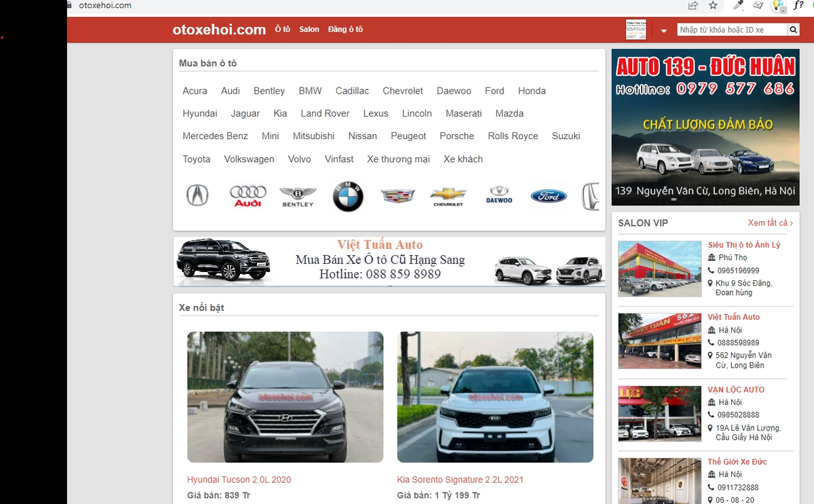Open 'Hyundai Tucson 2.0L 2020' listing title

(239, 480)
